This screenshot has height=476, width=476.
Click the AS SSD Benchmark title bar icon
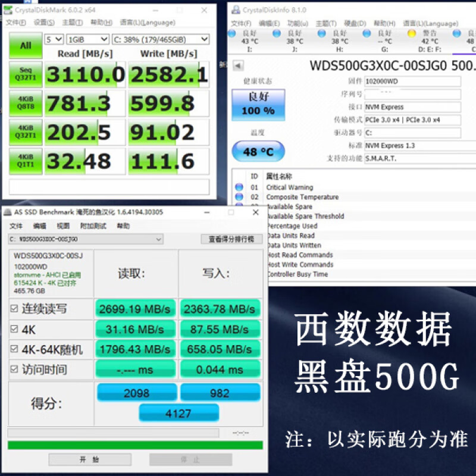click(x=8, y=212)
